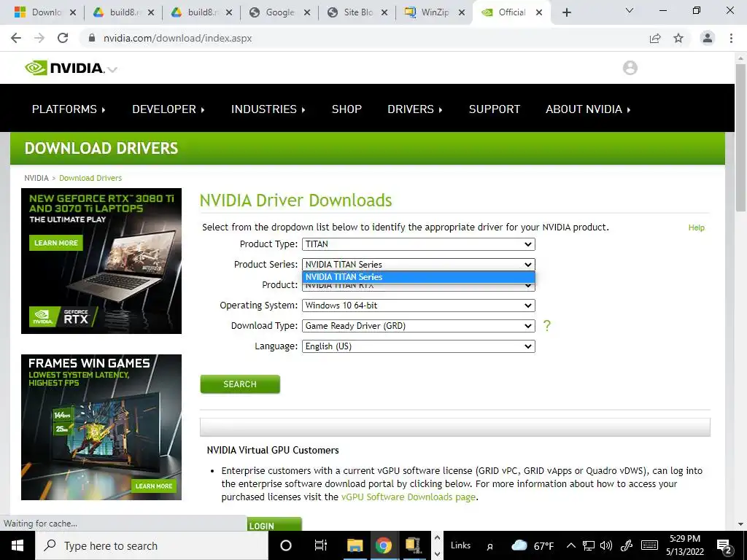Open the Product Type dropdown
Viewport: 747px width, 560px height.
418,244
